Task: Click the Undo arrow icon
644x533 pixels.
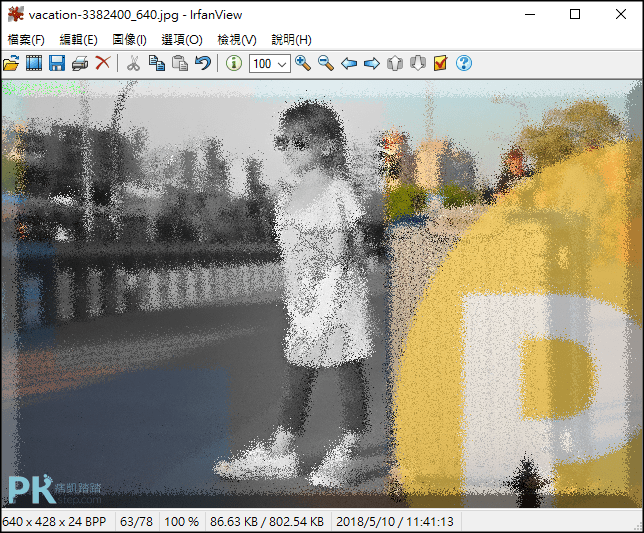Action: 202,63
